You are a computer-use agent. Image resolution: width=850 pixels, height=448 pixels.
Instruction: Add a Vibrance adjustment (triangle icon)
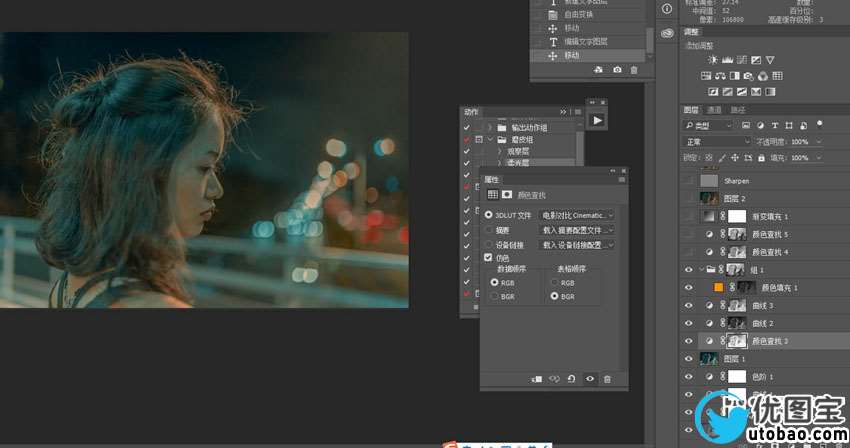point(770,60)
